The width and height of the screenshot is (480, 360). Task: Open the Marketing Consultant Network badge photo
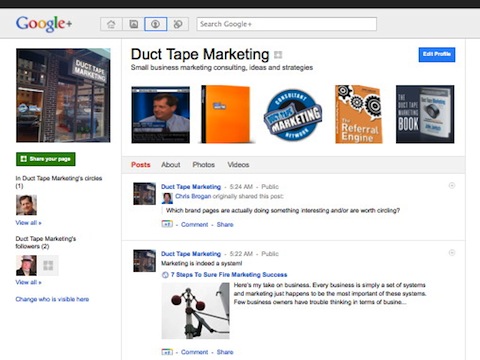pos(293,115)
